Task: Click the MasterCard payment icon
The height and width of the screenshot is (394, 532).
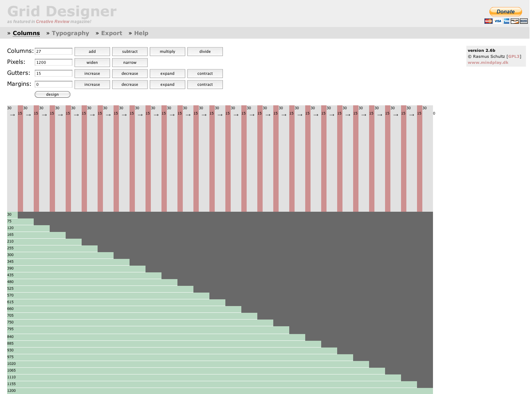Action: pos(488,21)
